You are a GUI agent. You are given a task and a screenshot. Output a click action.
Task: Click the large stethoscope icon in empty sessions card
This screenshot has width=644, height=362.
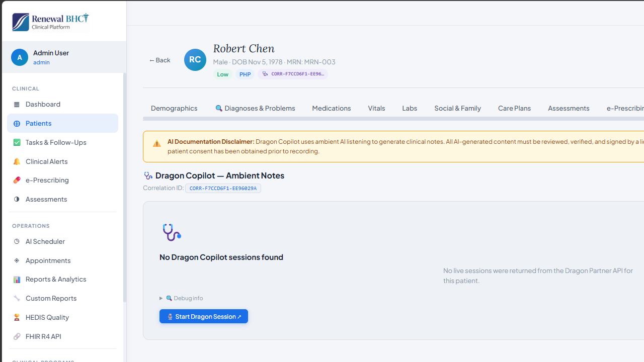(x=172, y=232)
